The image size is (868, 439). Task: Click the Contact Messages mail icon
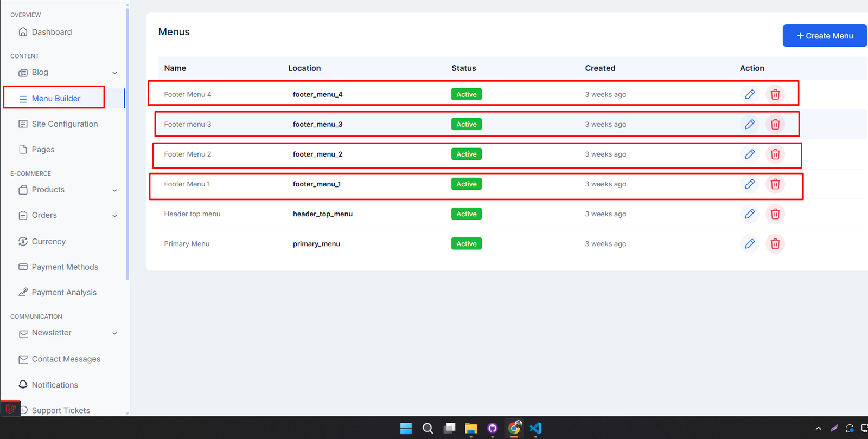23,359
